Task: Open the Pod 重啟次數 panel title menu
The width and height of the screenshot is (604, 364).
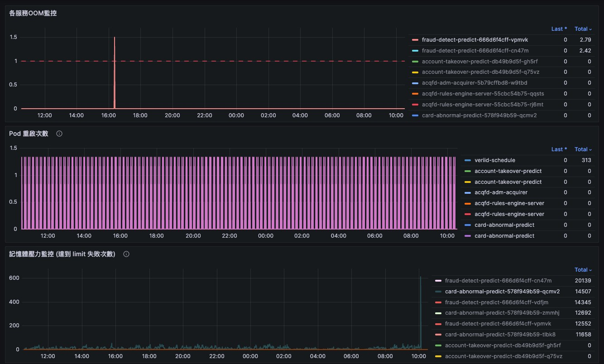Action: pos(29,134)
